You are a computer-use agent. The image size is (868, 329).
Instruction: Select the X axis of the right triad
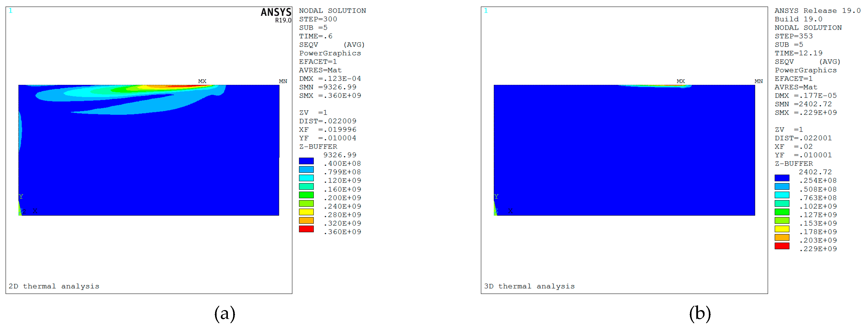point(511,211)
